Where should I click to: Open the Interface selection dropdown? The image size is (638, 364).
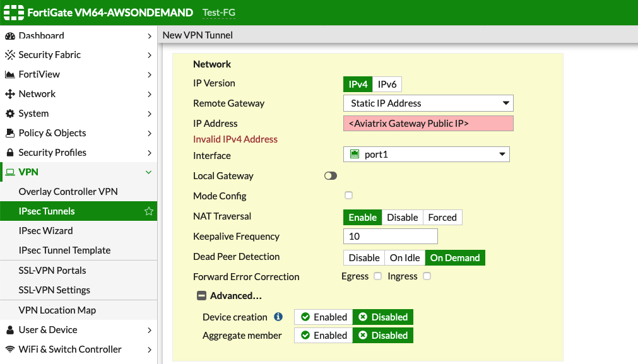click(x=426, y=154)
